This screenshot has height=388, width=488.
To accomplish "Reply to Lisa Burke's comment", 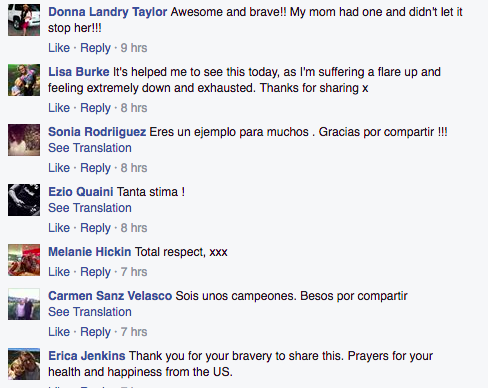I will [x=95, y=108].
